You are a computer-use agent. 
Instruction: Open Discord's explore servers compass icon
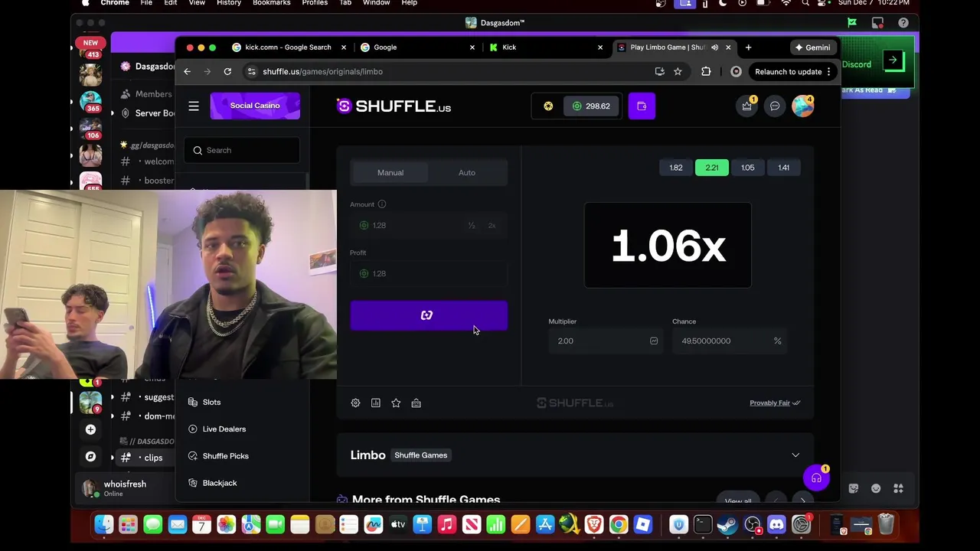pos(90,456)
